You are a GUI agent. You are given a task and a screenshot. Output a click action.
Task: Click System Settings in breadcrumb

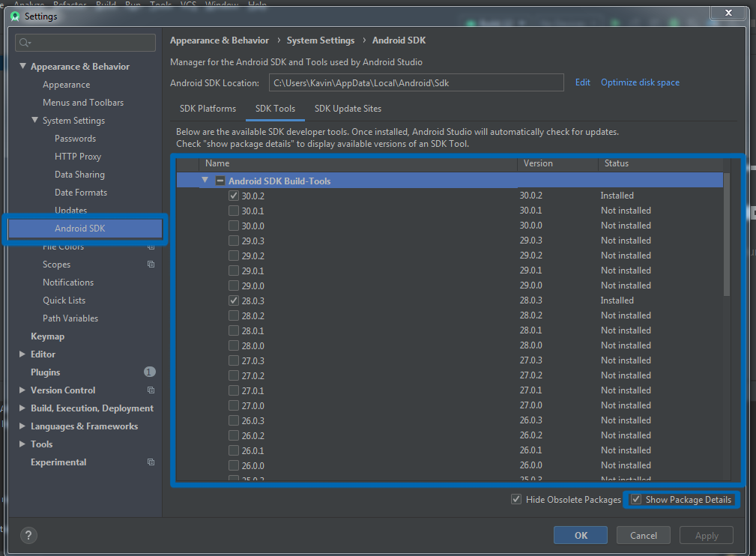tap(321, 40)
